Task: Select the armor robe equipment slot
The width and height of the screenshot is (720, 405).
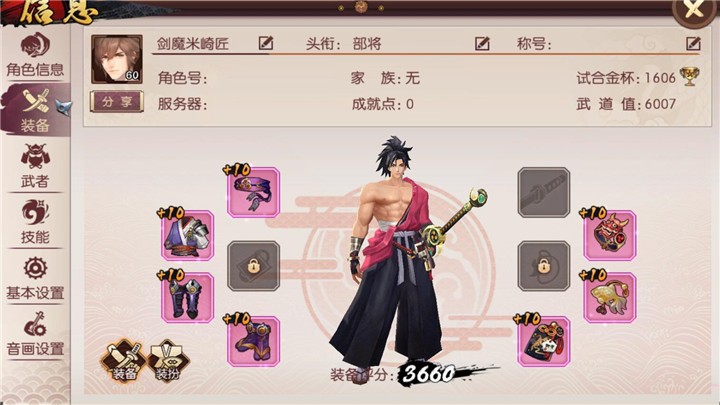Action: (x=187, y=236)
